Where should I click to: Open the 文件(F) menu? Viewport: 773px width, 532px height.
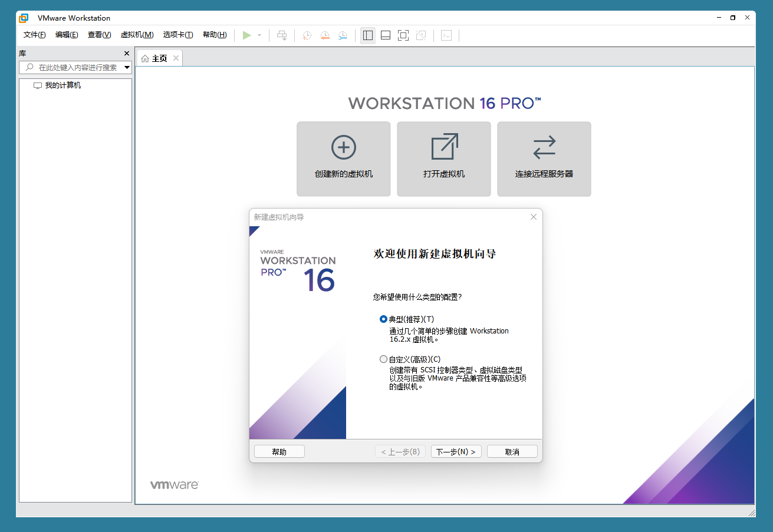coord(35,35)
